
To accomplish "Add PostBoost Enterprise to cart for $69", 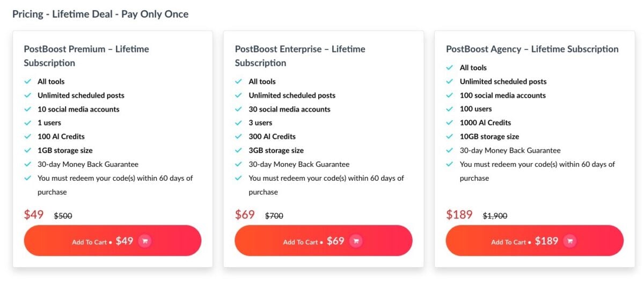I will tap(324, 241).
